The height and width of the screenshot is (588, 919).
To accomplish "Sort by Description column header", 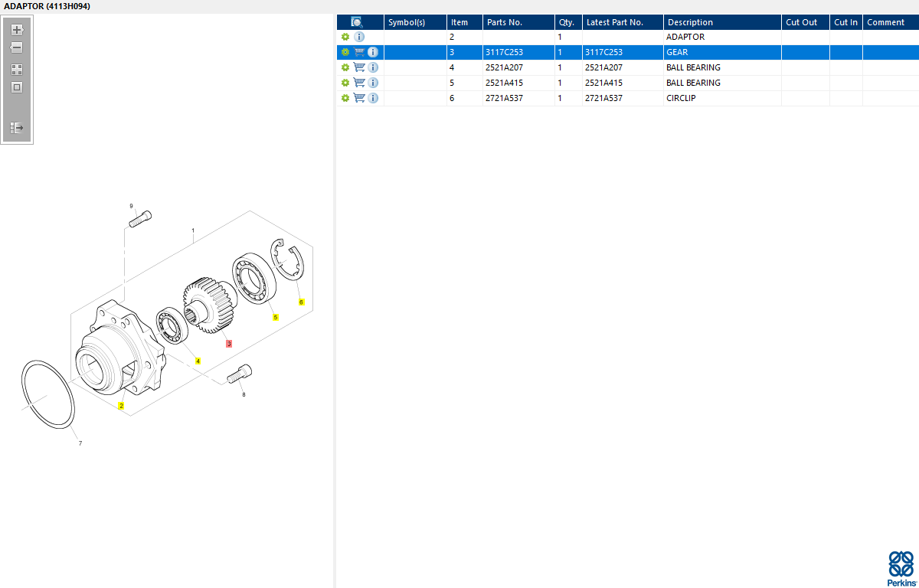I will tap(722, 22).
